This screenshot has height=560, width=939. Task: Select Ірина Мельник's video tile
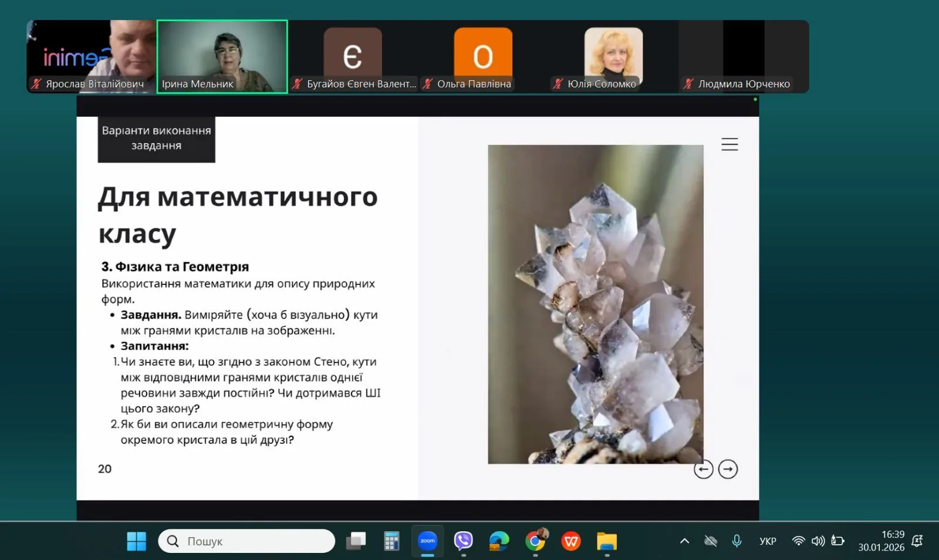click(222, 56)
